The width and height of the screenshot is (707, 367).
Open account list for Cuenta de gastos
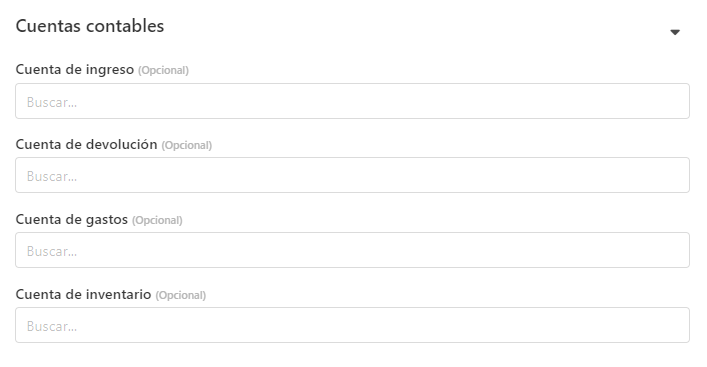coord(352,250)
